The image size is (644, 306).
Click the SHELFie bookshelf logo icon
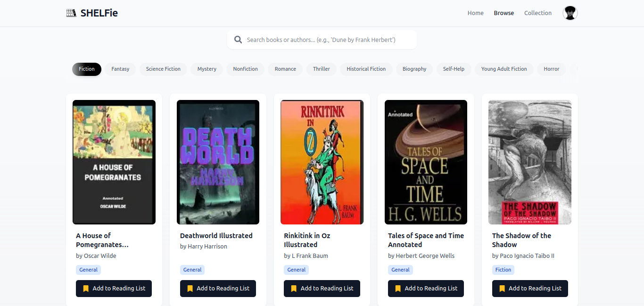(x=71, y=13)
